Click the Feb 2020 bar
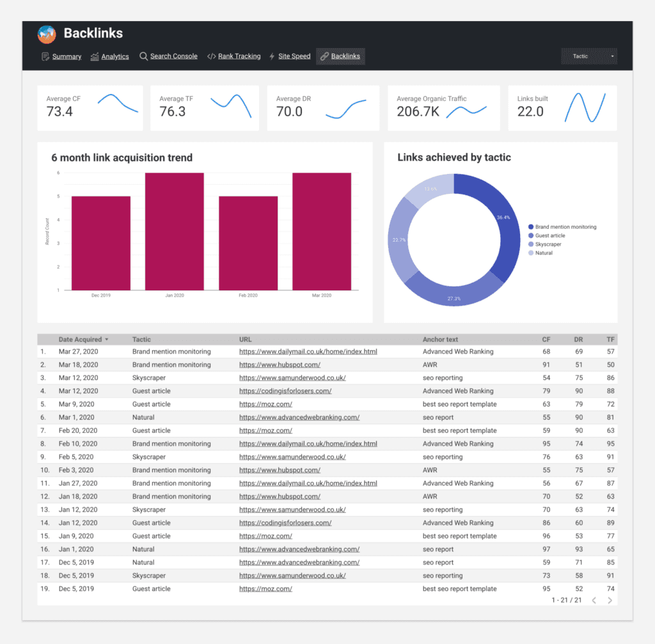 pos(248,243)
